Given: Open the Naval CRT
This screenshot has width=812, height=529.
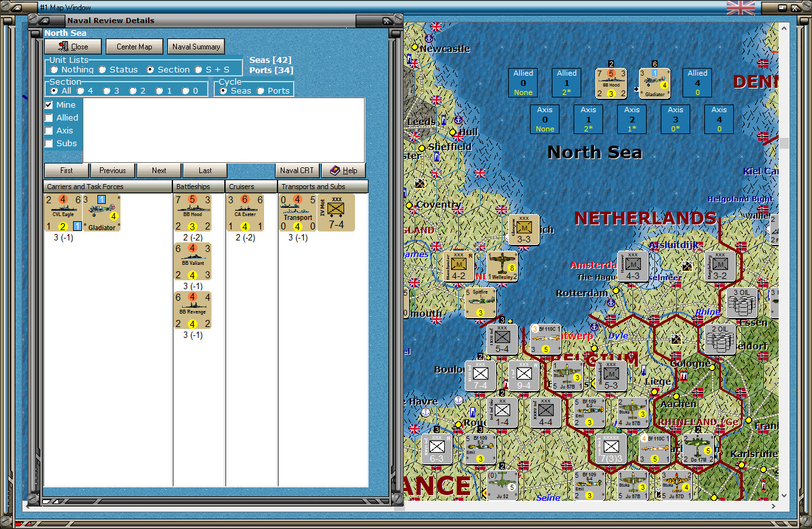Looking at the screenshot, I should [297, 171].
